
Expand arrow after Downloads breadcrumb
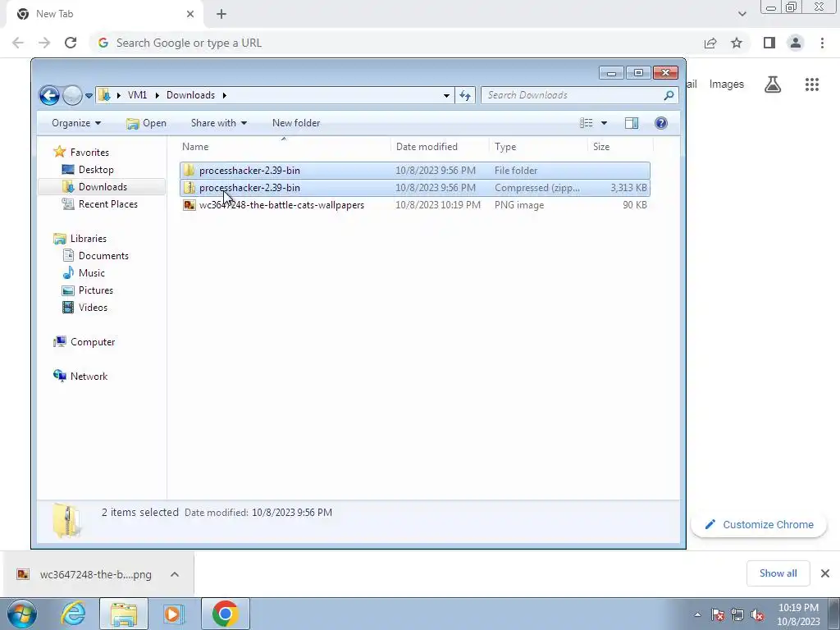click(225, 95)
